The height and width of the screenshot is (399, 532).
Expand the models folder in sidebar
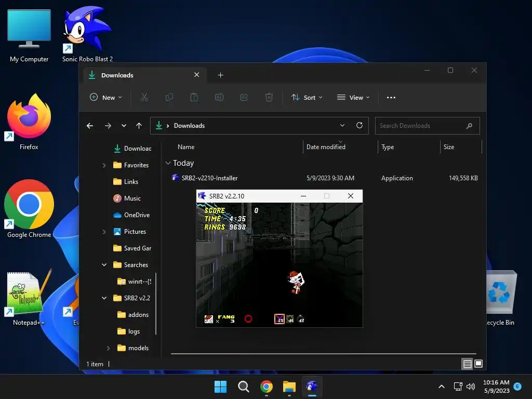click(108, 348)
